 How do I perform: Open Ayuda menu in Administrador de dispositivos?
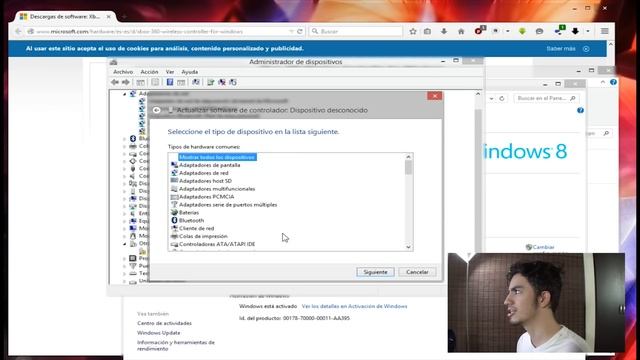coord(189,72)
